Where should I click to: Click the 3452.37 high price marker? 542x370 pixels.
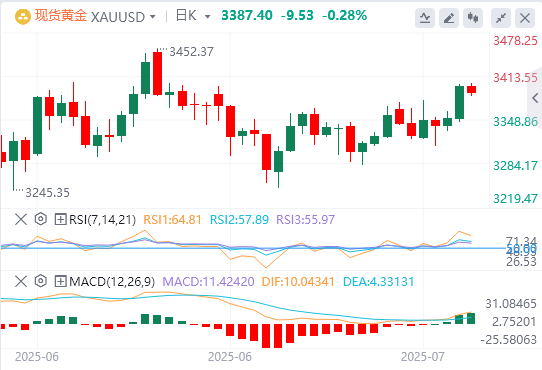191,52
